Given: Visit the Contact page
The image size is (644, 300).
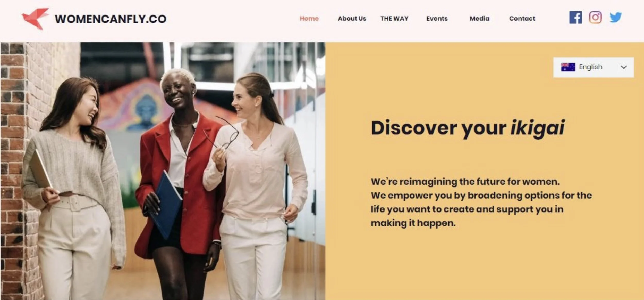Looking at the screenshot, I should [522, 19].
